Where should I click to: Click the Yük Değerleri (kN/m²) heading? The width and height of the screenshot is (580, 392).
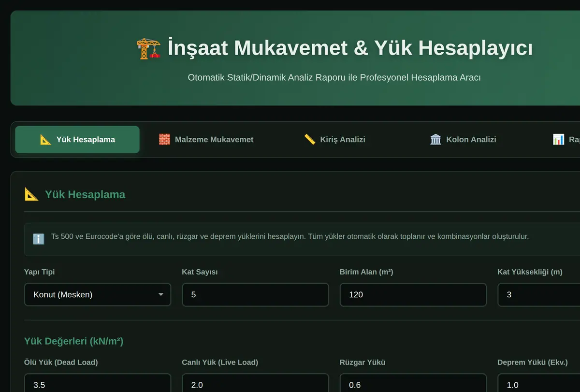(x=73, y=341)
